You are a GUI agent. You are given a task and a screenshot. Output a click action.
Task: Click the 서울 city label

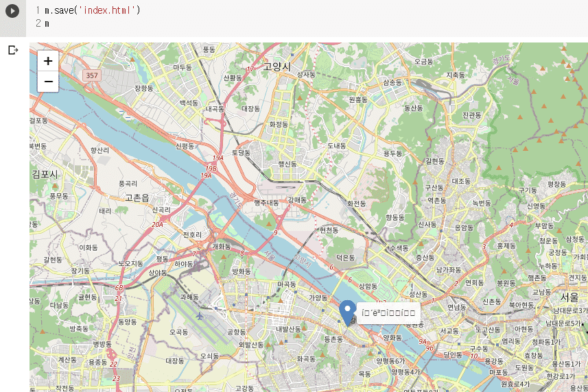(569, 297)
